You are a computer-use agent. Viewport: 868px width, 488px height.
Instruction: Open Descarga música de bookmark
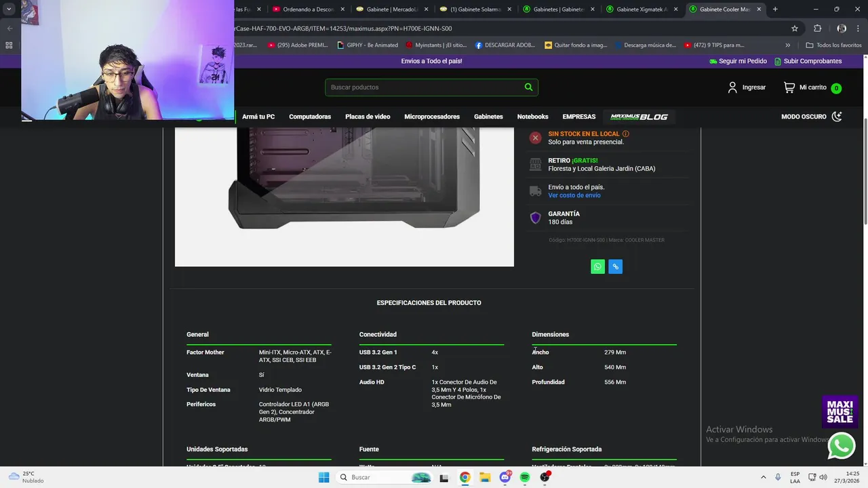[646, 45]
